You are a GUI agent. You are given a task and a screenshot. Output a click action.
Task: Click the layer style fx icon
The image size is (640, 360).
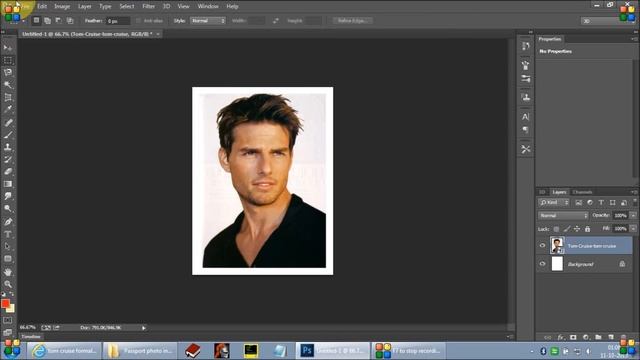[560, 337]
